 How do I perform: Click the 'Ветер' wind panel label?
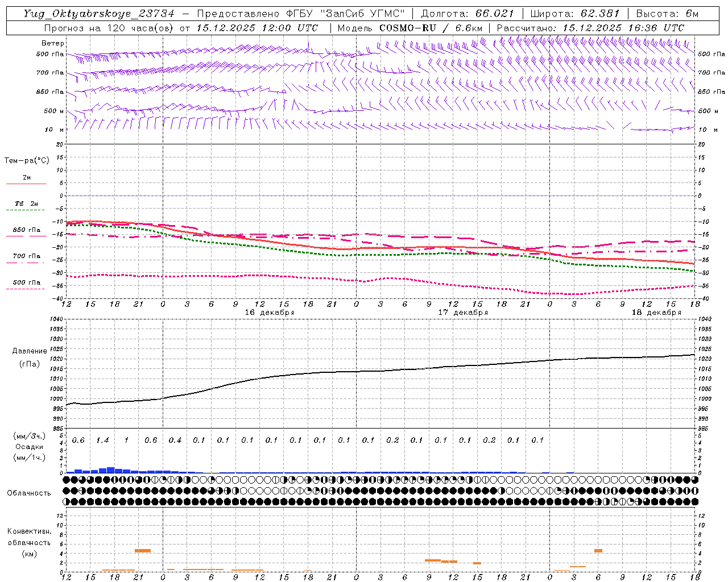tap(53, 43)
